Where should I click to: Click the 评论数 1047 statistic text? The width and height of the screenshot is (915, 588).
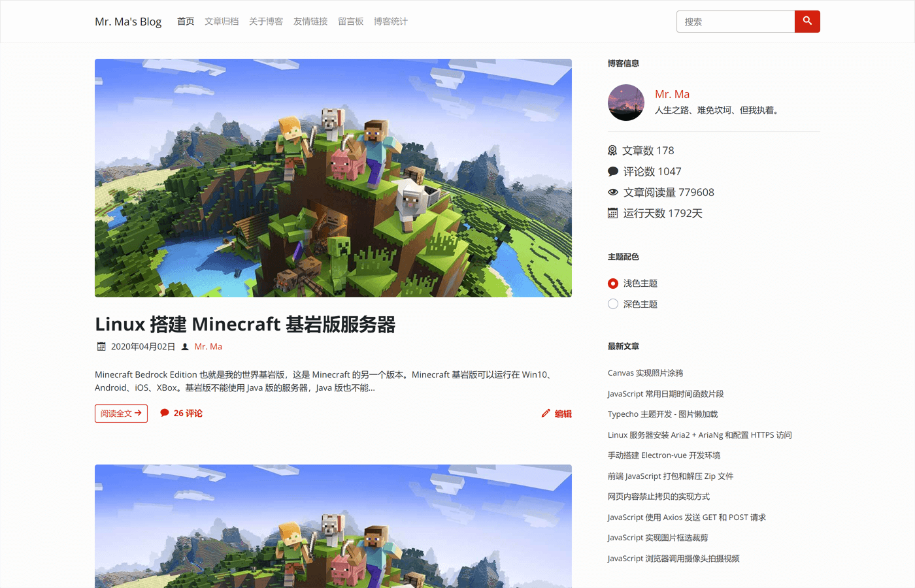[652, 171]
